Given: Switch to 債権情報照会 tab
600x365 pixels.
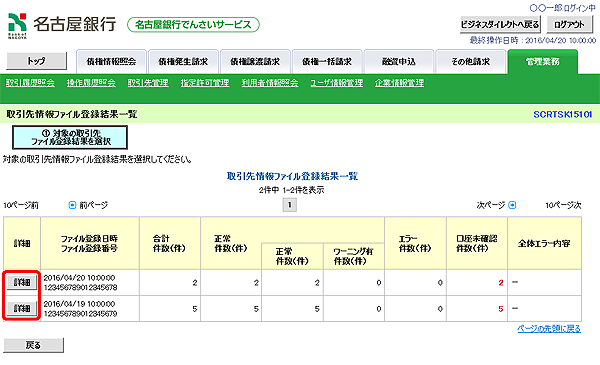Looking at the screenshot, I should click(111, 62).
